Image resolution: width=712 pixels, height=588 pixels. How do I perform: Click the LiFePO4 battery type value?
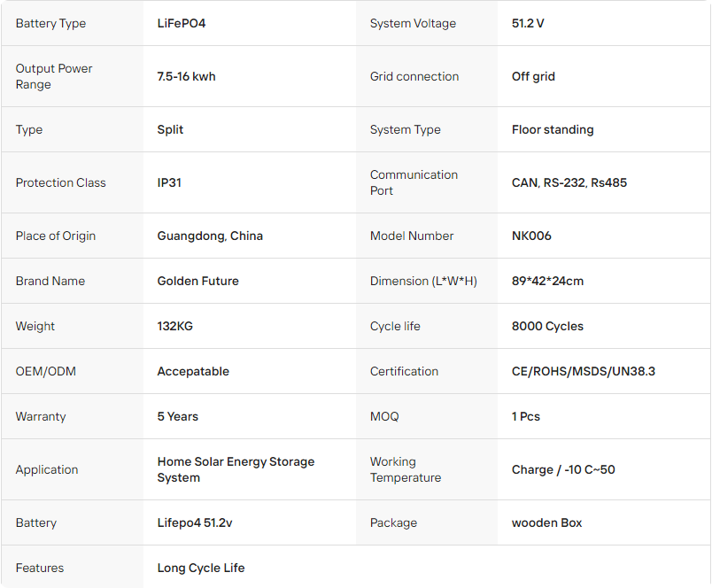pyautogui.click(x=182, y=23)
